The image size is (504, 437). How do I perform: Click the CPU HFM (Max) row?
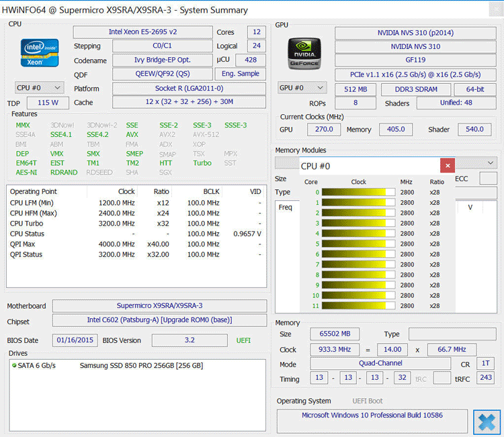coord(136,213)
